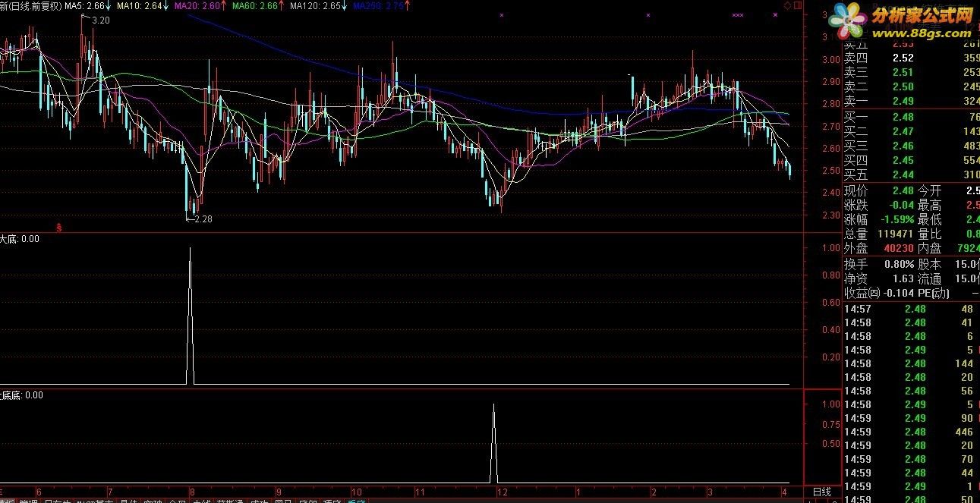Image resolution: width=980 pixels, height=503 pixels.
Task: Click the 3.00 price axis label
Action: click(830, 60)
